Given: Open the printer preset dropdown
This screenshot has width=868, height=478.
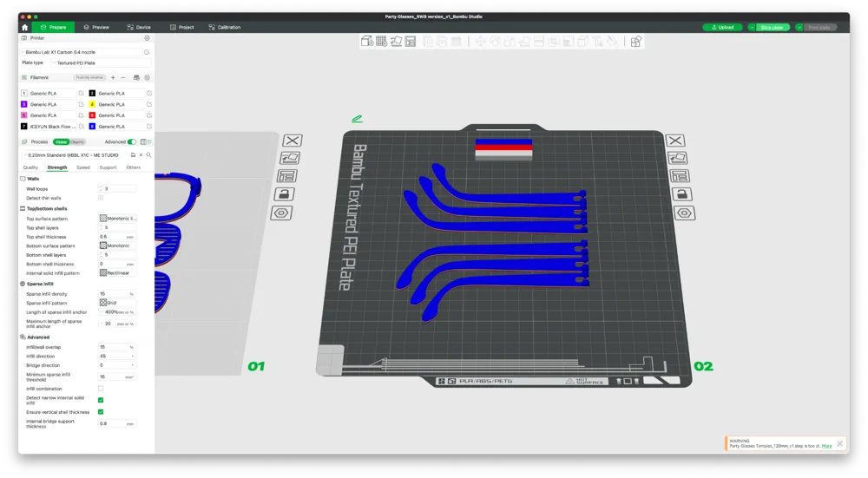Looking at the screenshot, I should [x=82, y=52].
